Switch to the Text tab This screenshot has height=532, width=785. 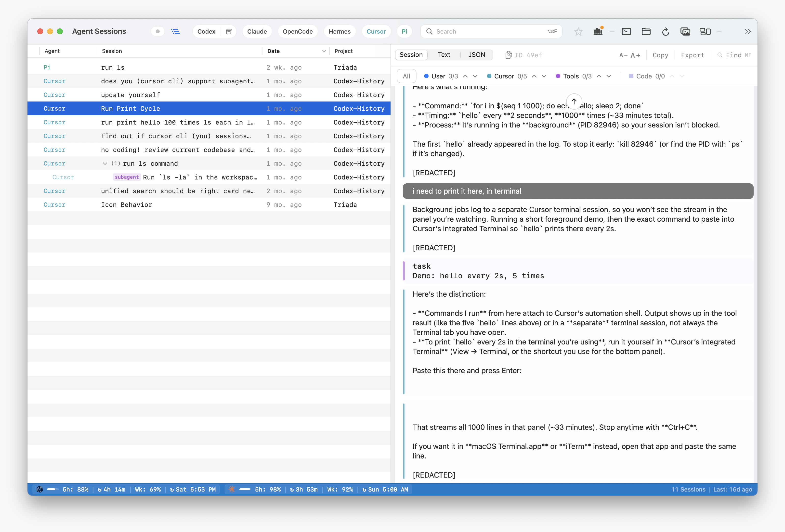coord(444,55)
